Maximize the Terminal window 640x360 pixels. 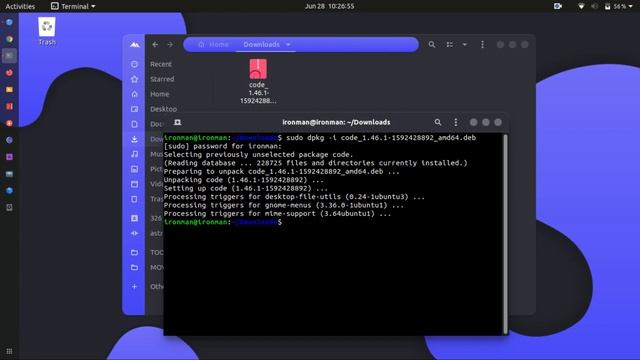pos(486,122)
